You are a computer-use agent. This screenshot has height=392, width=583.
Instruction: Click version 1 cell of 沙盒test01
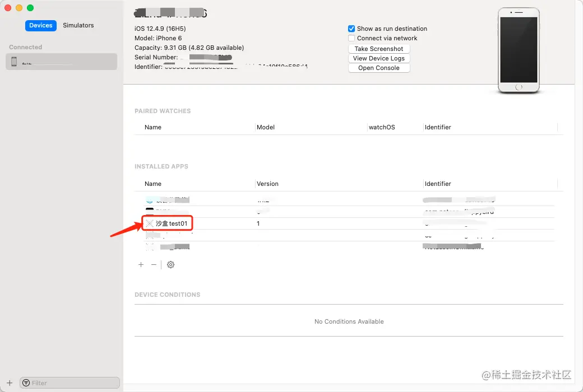(258, 223)
